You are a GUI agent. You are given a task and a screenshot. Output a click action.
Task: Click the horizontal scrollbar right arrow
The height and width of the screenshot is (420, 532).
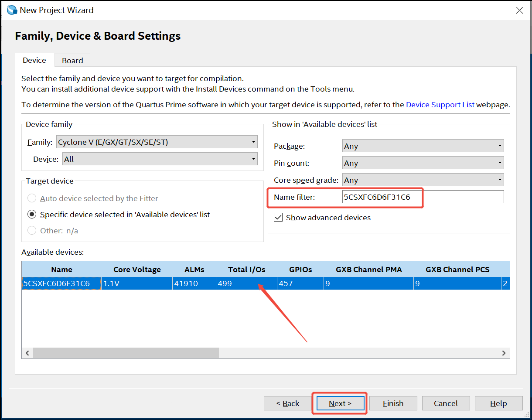pos(504,353)
